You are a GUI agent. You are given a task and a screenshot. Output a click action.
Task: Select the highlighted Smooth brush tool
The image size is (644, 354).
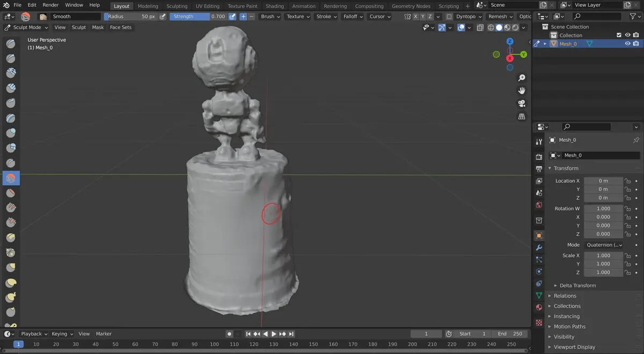click(x=11, y=178)
